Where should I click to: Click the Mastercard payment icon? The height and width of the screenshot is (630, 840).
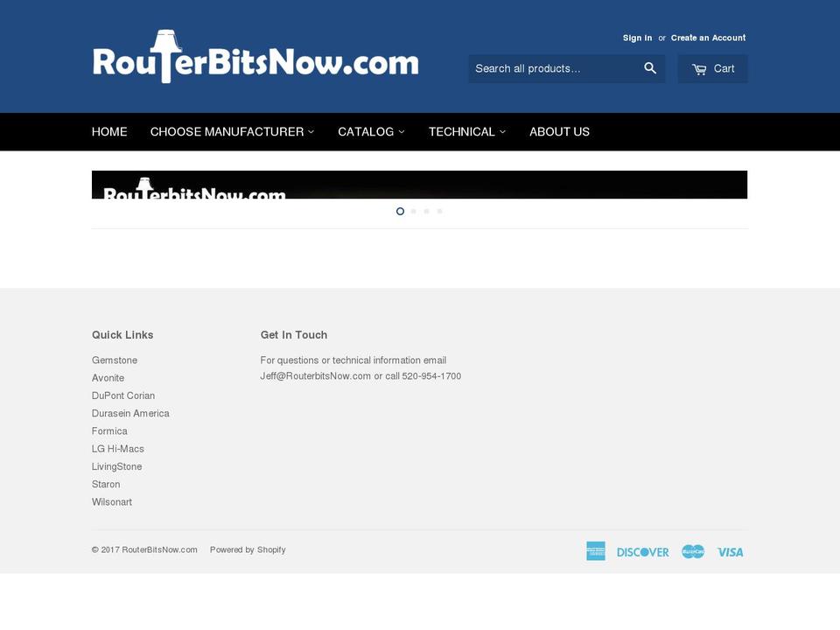(692, 551)
